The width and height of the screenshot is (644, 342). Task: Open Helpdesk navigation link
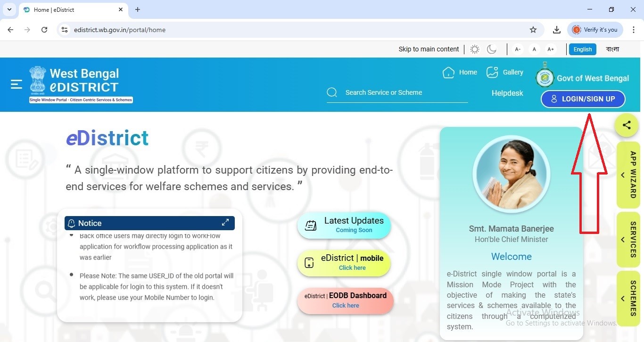coord(507,93)
